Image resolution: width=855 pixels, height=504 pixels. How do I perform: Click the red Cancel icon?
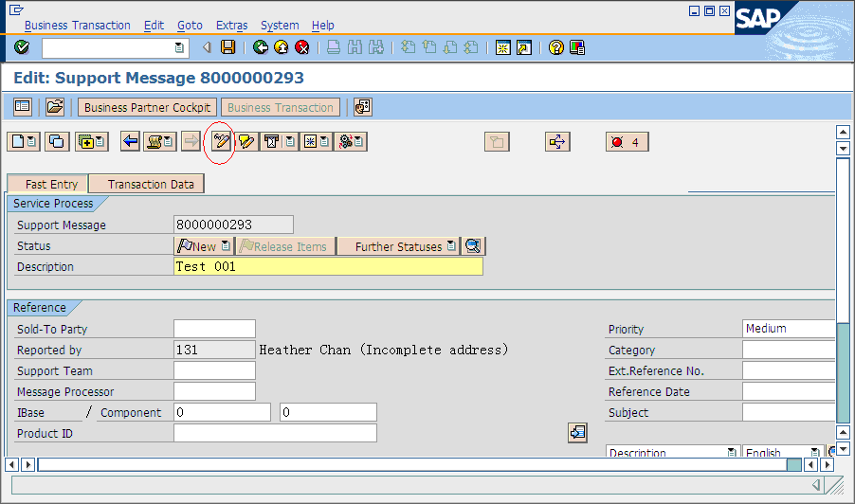tap(302, 47)
